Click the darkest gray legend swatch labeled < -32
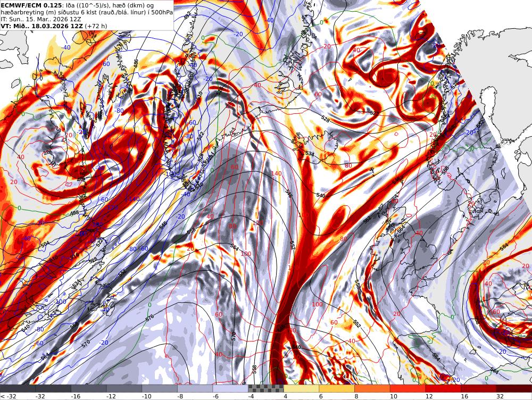Viewport: 532px width, 400px height. coord(18,388)
